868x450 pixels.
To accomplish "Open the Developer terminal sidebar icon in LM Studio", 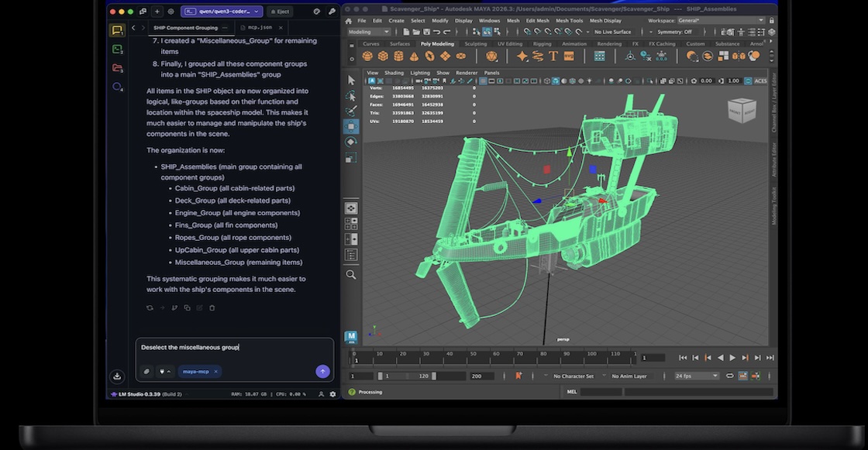I will pyautogui.click(x=117, y=50).
